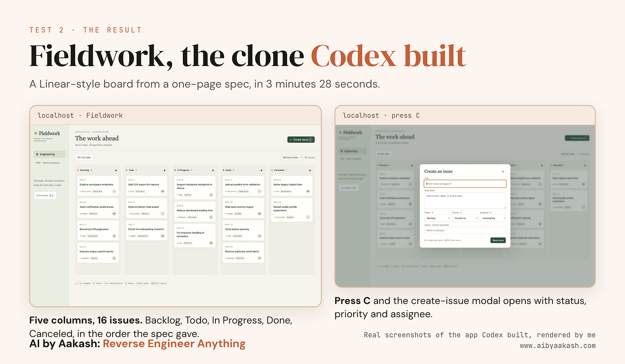Click MR avatar on Audit notification preferences card
This screenshot has height=364, width=625.
(x=114, y=214)
